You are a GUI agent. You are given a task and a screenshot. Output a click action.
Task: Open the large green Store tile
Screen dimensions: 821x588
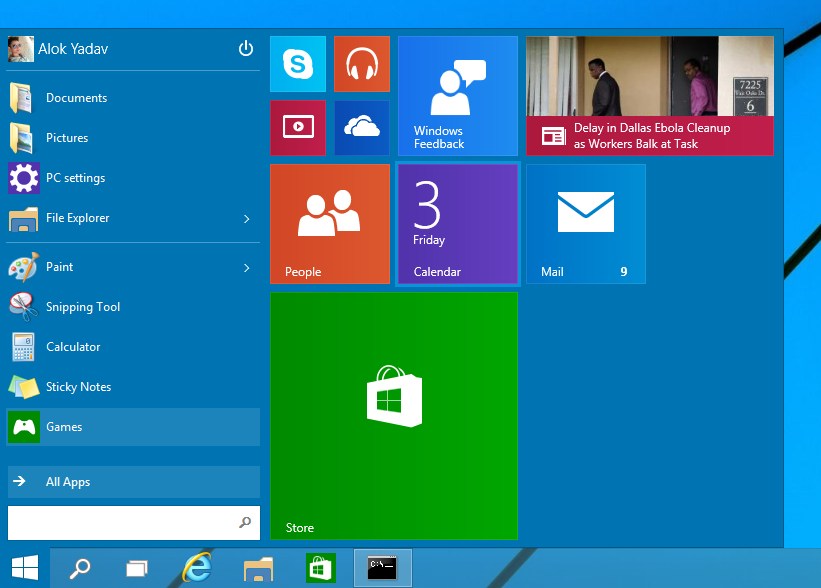point(394,415)
